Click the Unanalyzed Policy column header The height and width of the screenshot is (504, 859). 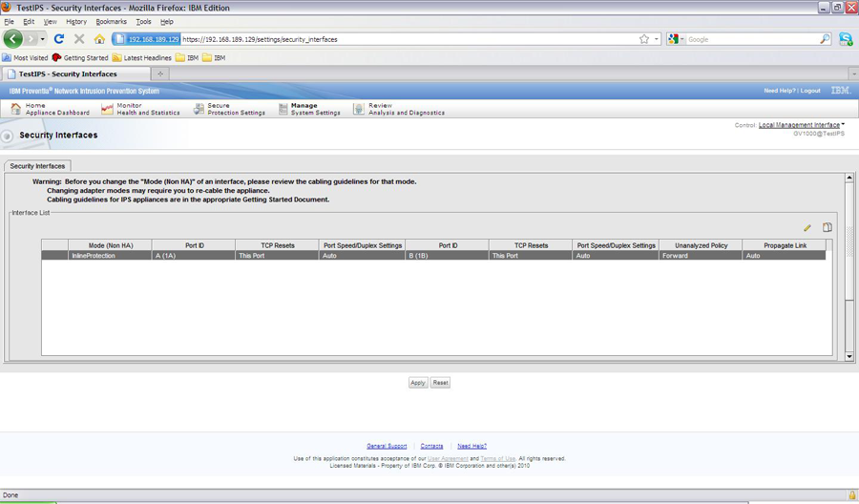coord(701,245)
